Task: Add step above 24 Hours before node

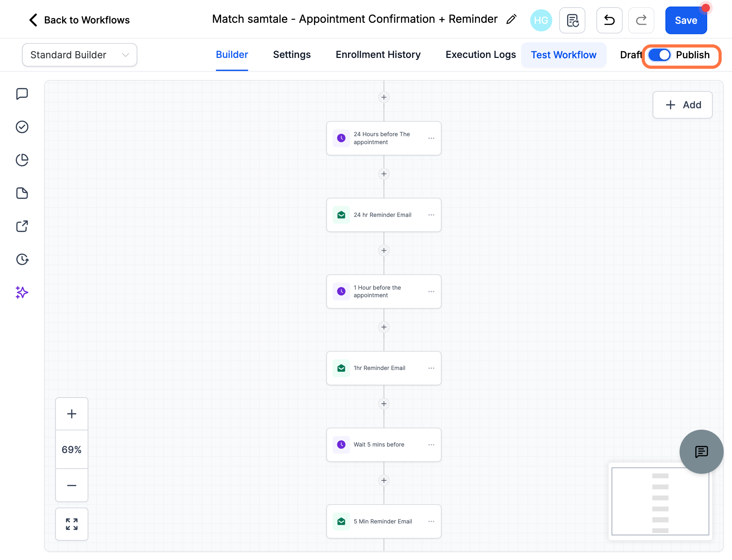Action: click(384, 97)
